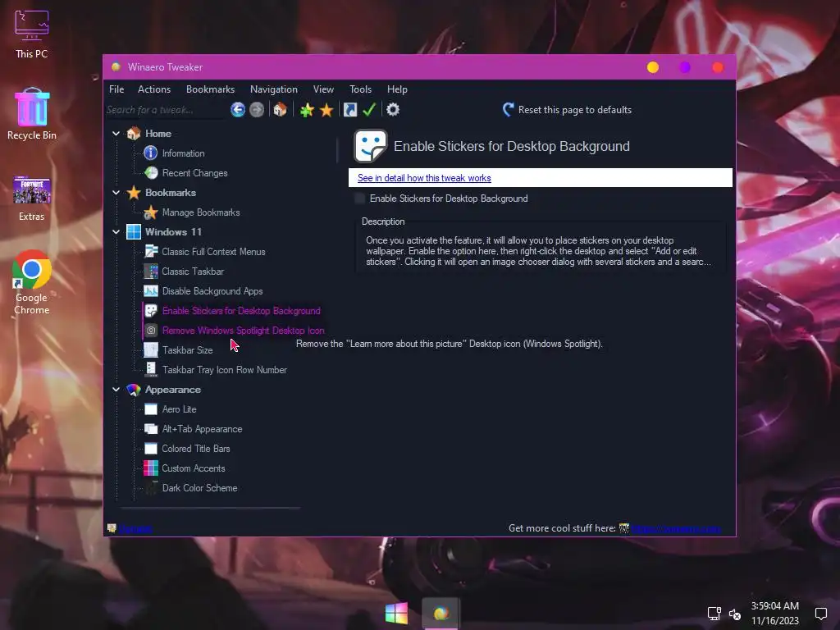The height and width of the screenshot is (630, 840).
Task: Open See in detail how this tweak works link
Action: coord(424,178)
